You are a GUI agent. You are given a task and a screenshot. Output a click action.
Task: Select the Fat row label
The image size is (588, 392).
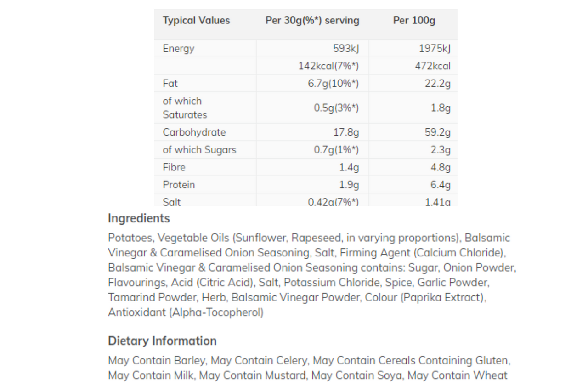[170, 84]
